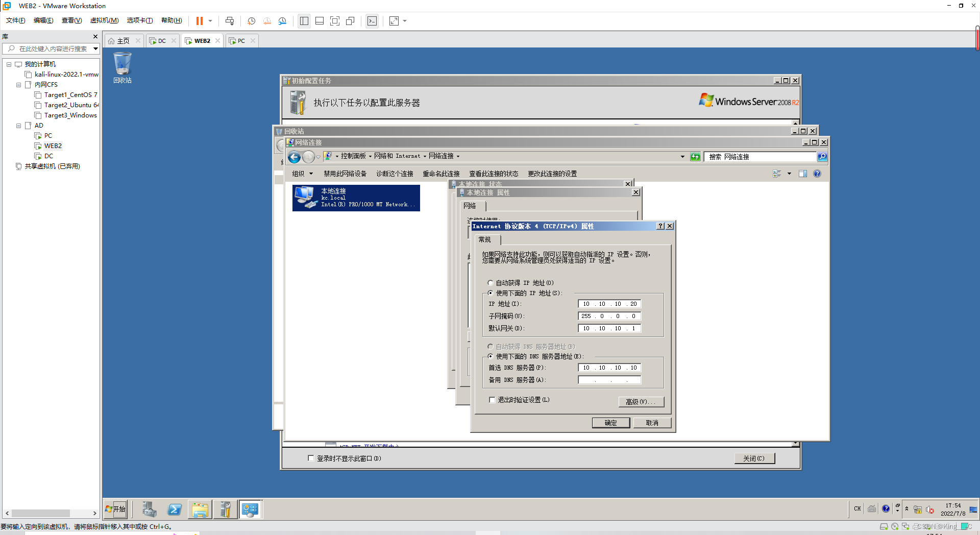Click the subnet mask field
The image size is (980, 535).
(609, 316)
